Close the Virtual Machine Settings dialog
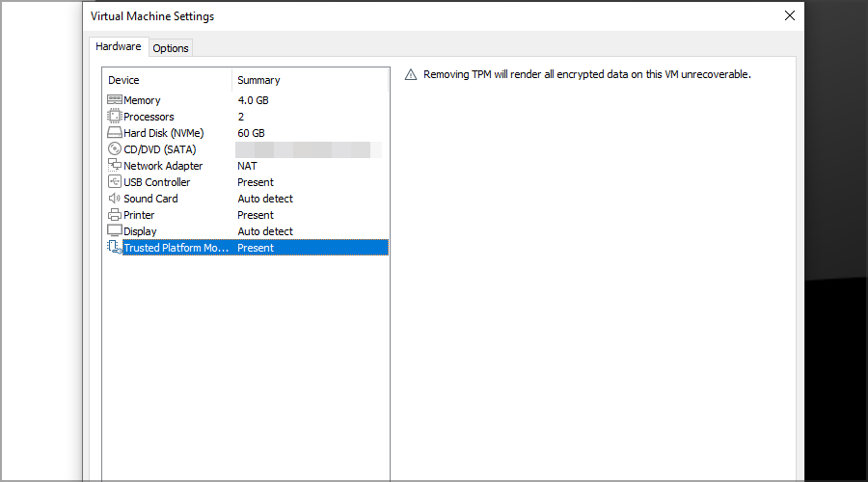The image size is (868, 482). (790, 15)
